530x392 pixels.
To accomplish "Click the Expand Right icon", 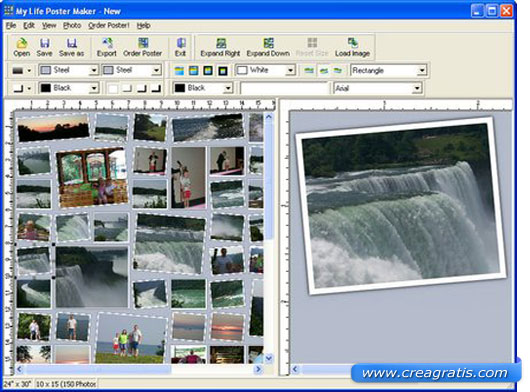I will tap(220, 47).
